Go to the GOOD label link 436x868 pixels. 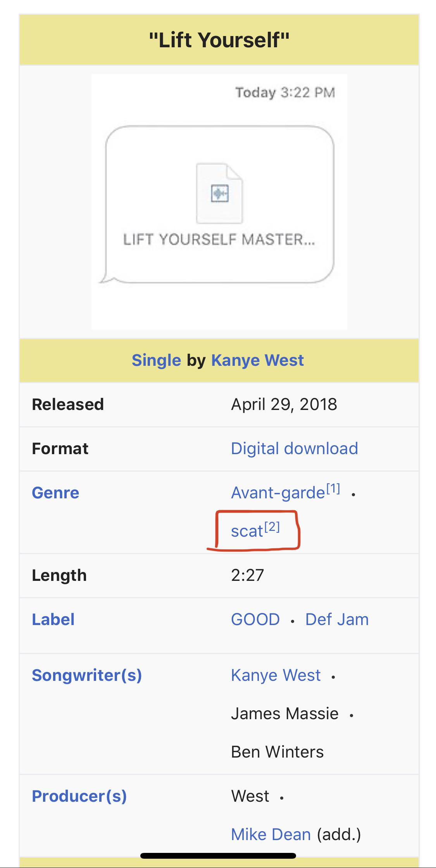click(x=255, y=620)
